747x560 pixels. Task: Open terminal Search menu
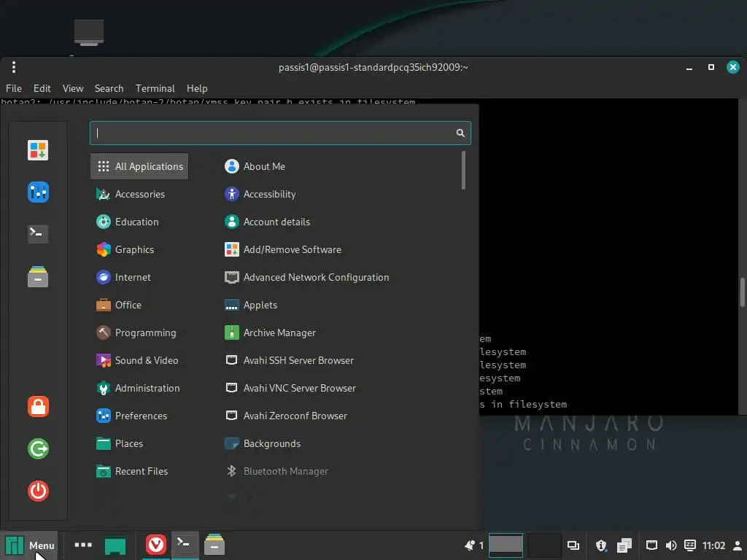click(x=109, y=88)
